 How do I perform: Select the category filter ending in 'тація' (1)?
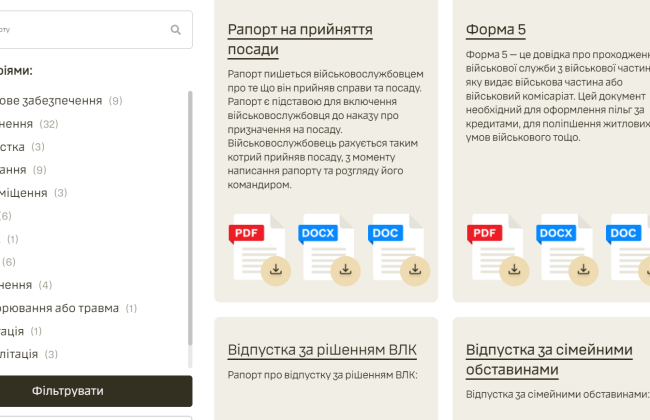coord(21,331)
